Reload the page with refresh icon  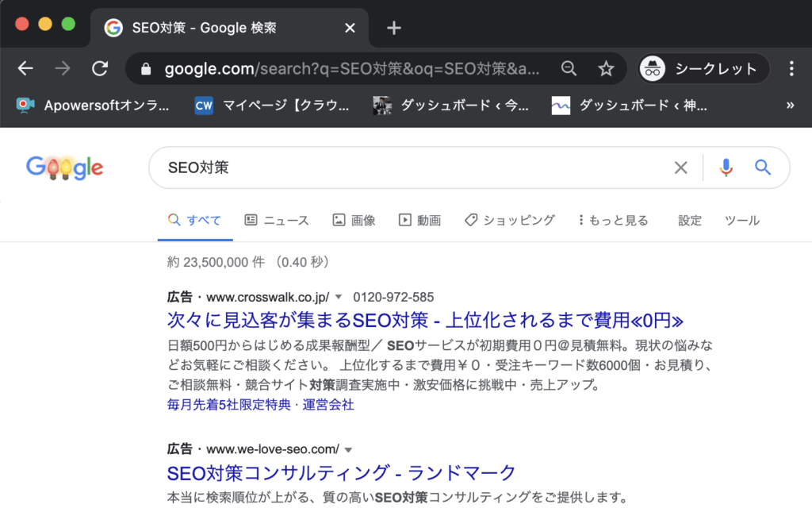pos(99,68)
